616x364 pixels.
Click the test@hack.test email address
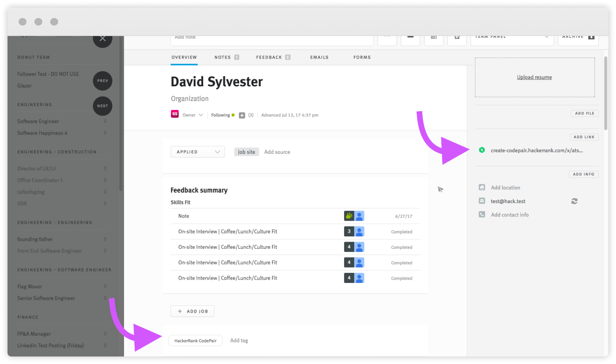click(x=508, y=201)
